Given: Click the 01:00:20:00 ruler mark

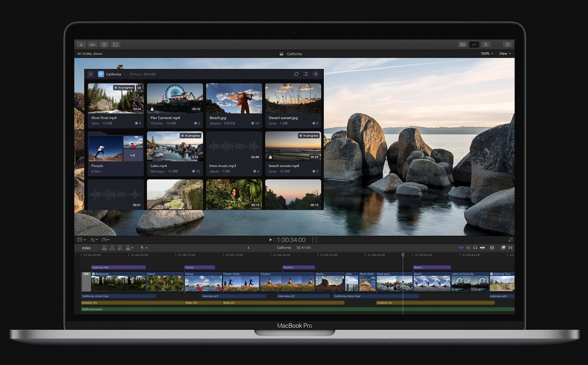Looking at the screenshot, I should click(x=282, y=255).
